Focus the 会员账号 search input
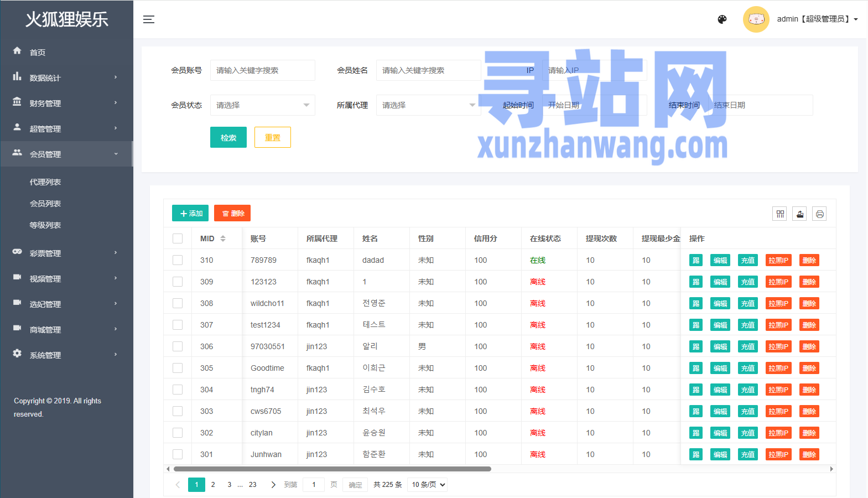Screen dimensions: 868x498 [x=263, y=70]
